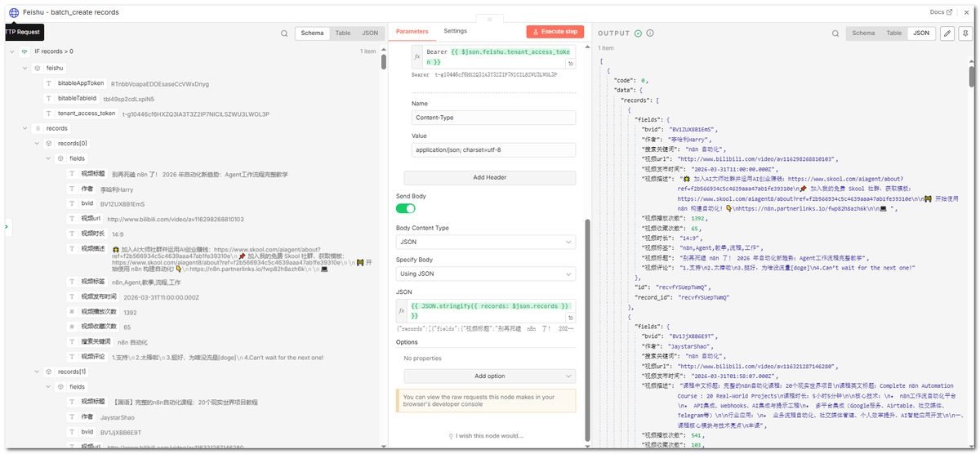
Task: Collapse fields under records[0]
Action: (48, 158)
